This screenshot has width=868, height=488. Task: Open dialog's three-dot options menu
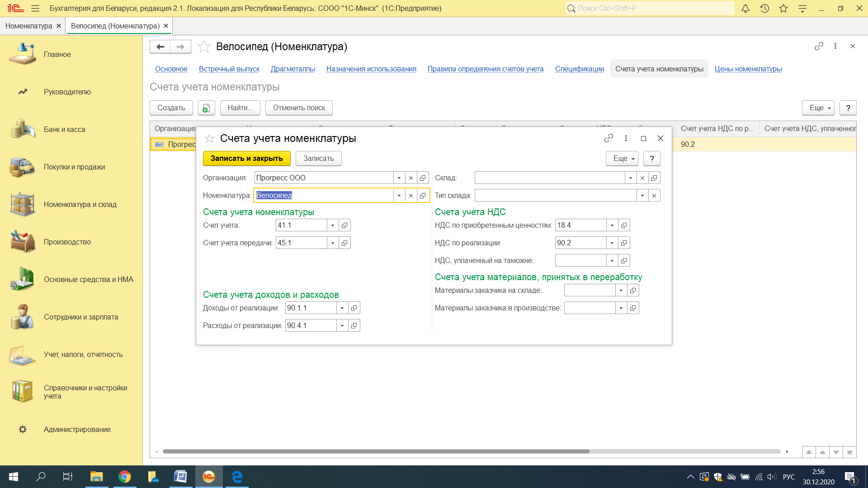(626, 138)
